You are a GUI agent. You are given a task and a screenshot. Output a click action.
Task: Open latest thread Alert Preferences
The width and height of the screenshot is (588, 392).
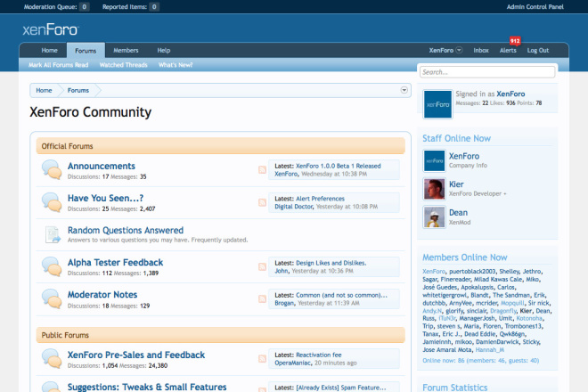point(320,199)
